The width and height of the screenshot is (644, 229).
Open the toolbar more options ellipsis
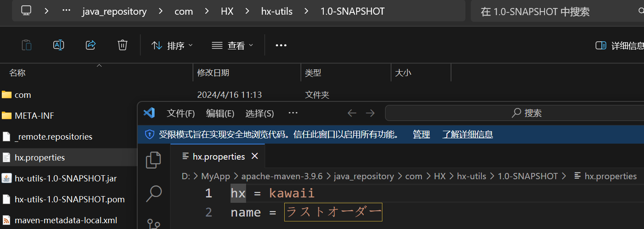(281, 45)
